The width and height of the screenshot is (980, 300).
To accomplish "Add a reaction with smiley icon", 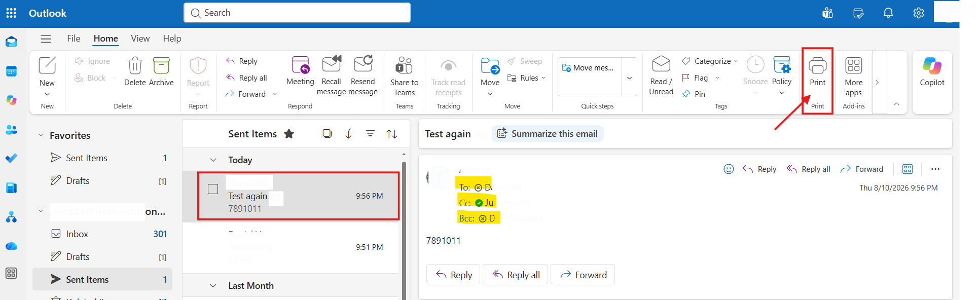I will 729,169.
